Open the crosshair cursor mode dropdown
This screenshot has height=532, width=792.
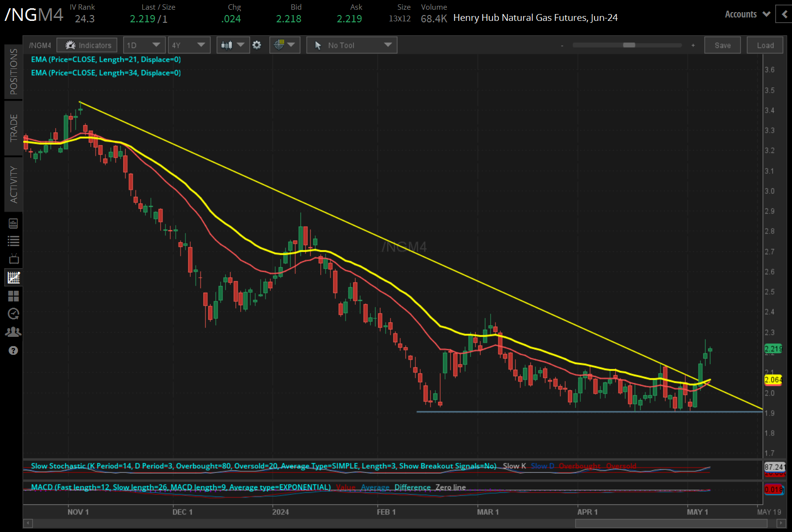coord(285,45)
